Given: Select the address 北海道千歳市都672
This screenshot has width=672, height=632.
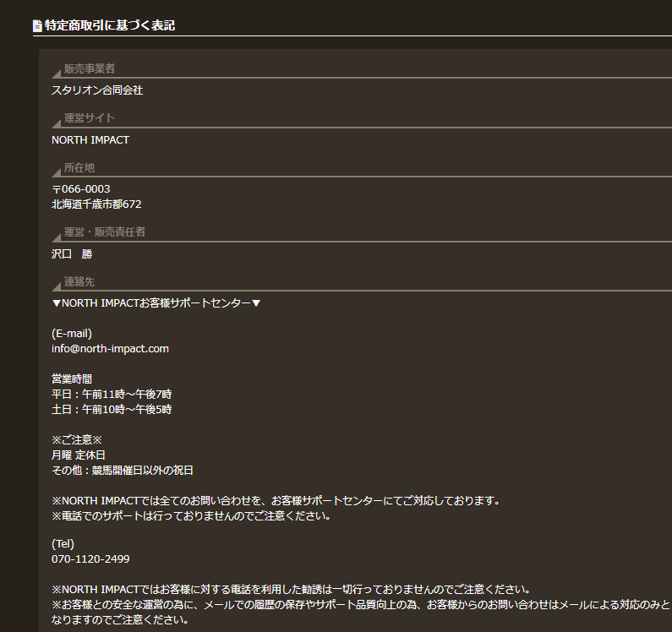Looking at the screenshot, I should [96, 204].
